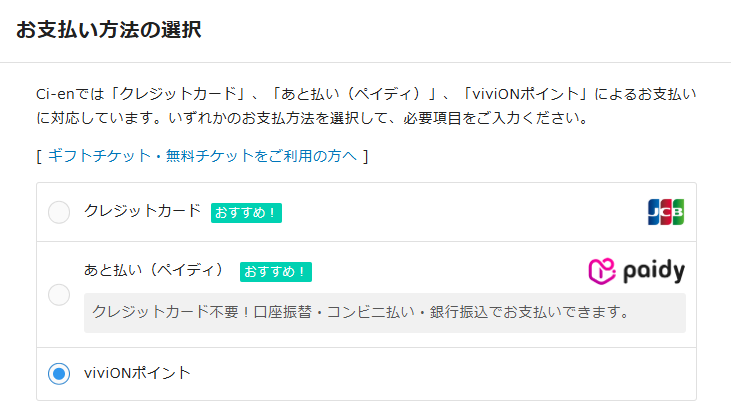The width and height of the screenshot is (731, 416).
Task: Click the text 口座振替・コンビニ払い・銀行振込 in the paidy note
Action: (340, 312)
